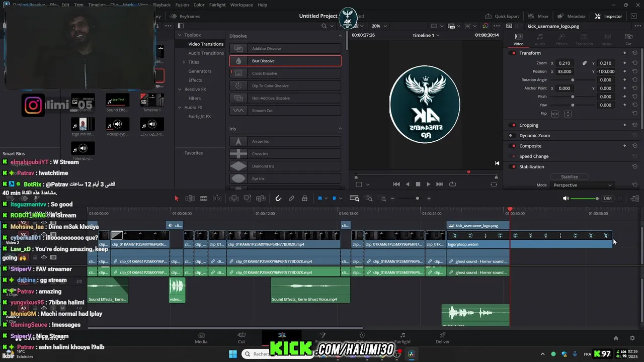Toggle the Position Lock padlock icon
The width and height of the screenshot is (644, 362).
point(304,199)
